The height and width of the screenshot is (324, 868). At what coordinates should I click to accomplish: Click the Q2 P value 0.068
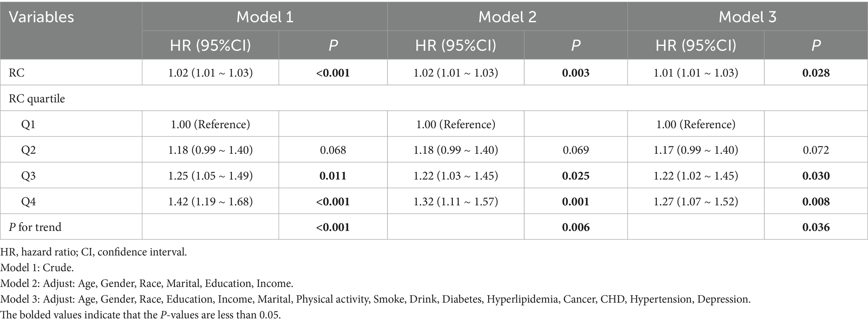333,150
